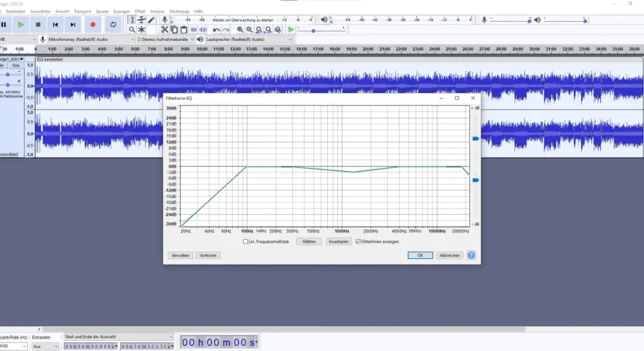Toggle the zoom preset button
The image size is (644, 351).
click(x=278, y=29)
